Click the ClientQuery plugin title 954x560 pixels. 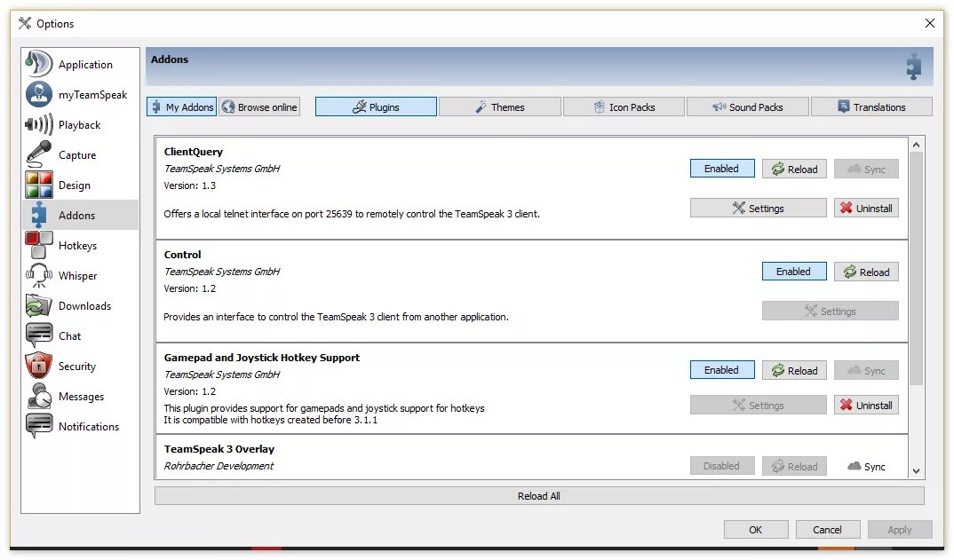tap(194, 152)
